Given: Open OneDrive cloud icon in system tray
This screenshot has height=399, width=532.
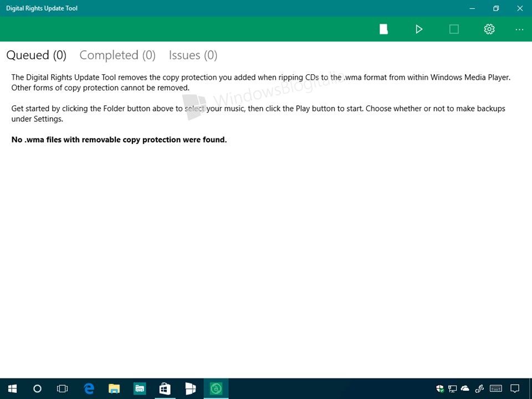Looking at the screenshot, I should 465,388.
